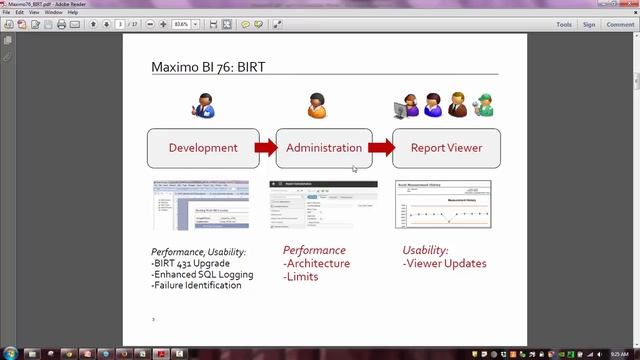640x360 pixels.
Task: Open the Tools pane
Action: click(x=564, y=24)
